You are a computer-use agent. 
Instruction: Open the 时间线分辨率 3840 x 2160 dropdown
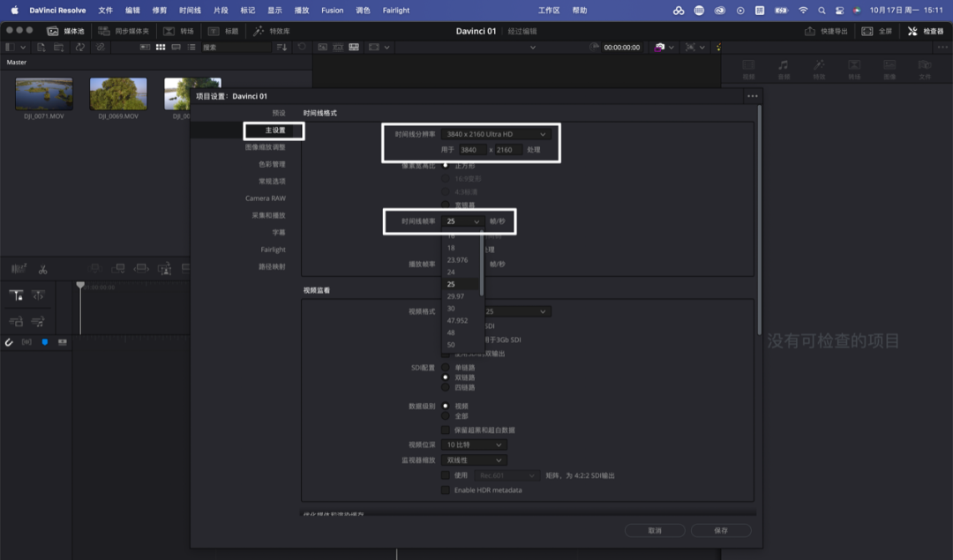pyautogui.click(x=495, y=134)
